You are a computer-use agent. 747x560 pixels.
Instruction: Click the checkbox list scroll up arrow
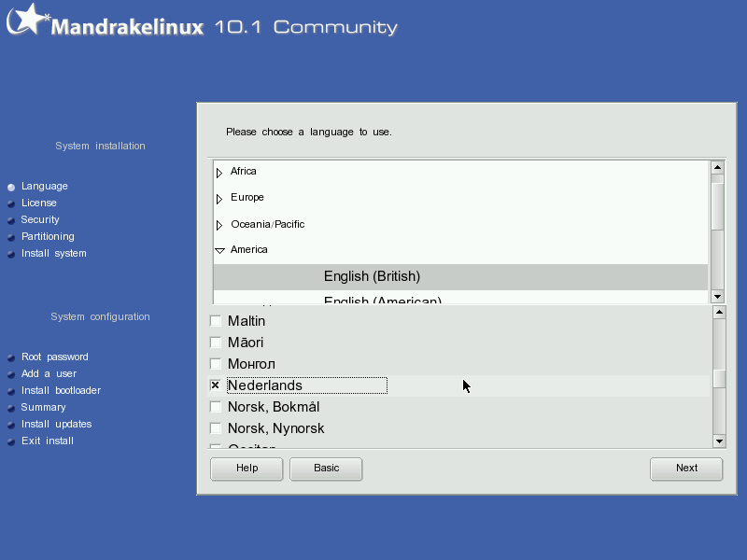click(719, 313)
